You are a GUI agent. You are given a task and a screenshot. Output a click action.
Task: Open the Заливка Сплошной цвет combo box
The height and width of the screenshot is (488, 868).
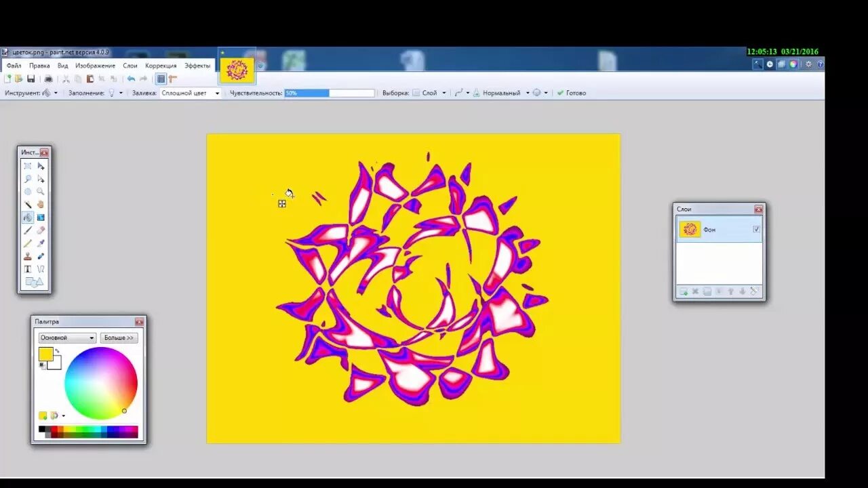(191, 93)
